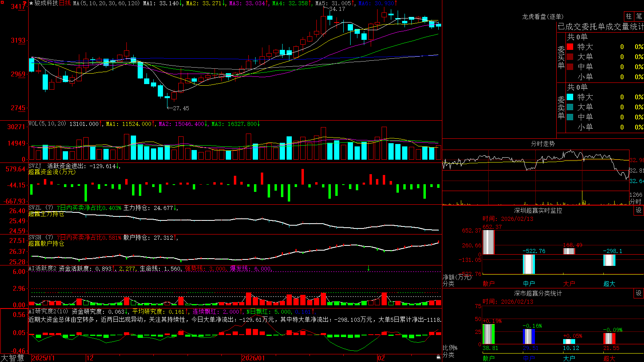Click the cyan 特大 sell-order color swatch
644x362 pixels.
pos(570,97)
